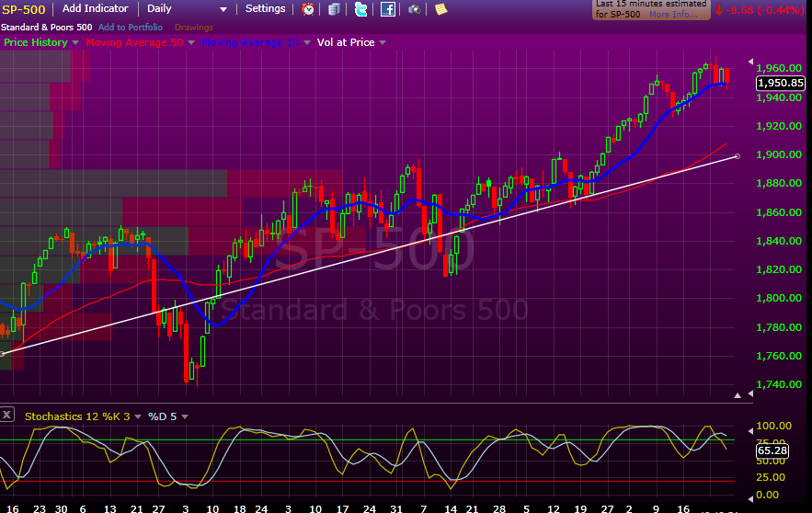The image size is (812, 513).
Task: Click the 1,840.00 price axis label
Action: click(x=779, y=241)
